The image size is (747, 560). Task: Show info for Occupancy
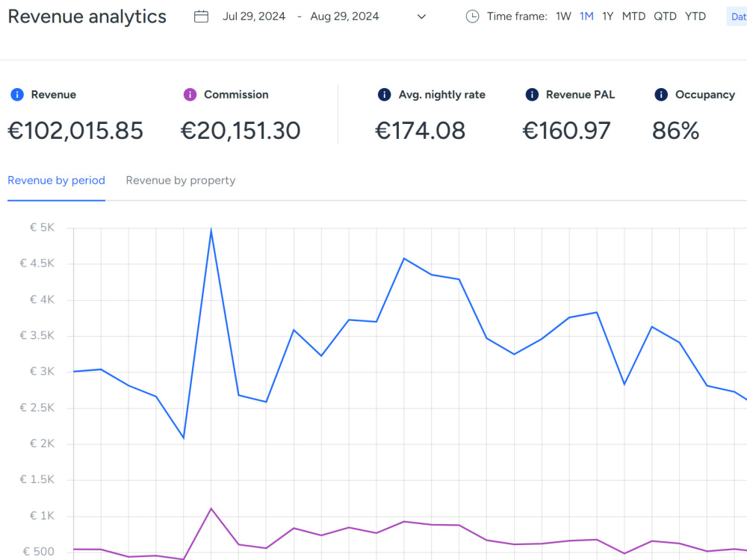pos(661,94)
